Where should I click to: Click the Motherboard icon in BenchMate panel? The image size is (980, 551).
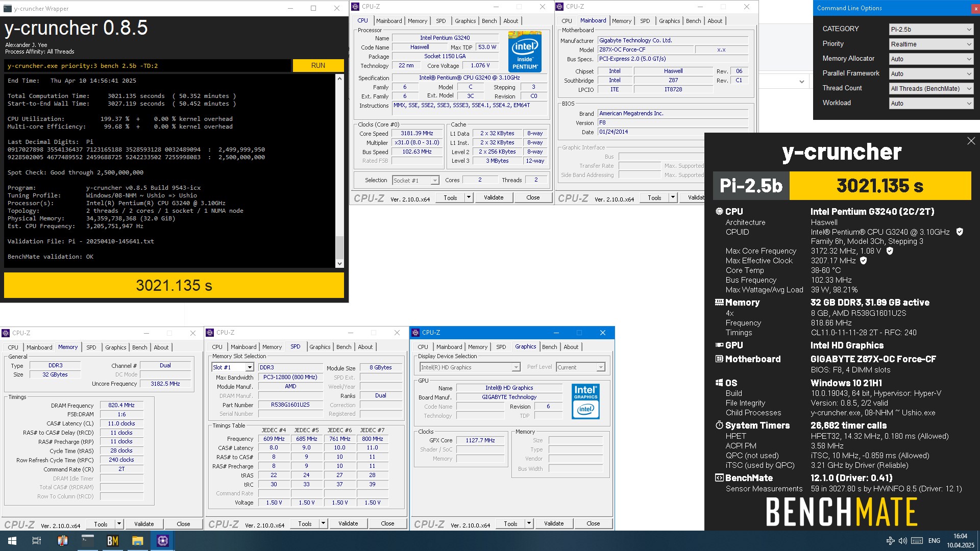pyautogui.click(x=719, y=359)
